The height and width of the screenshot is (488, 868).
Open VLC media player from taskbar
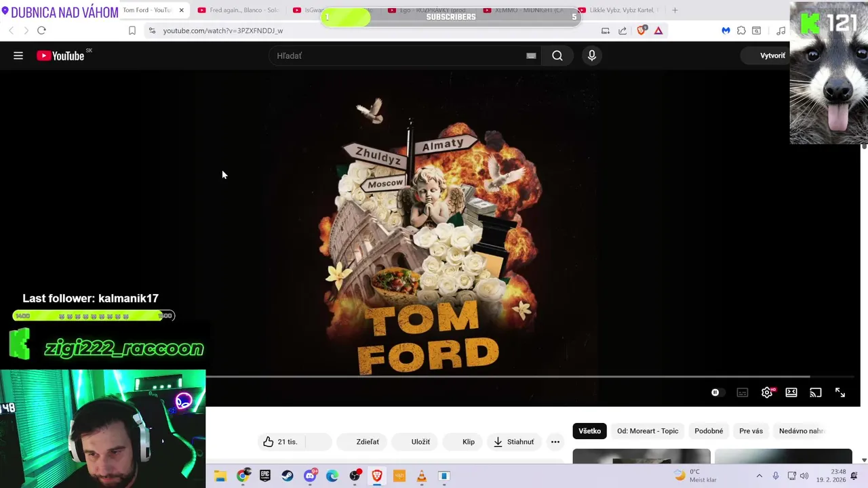point(421,476)
